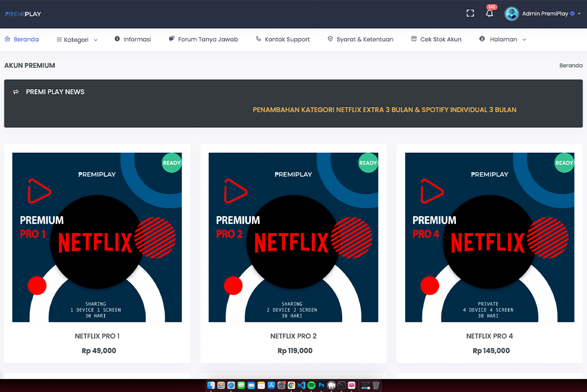Viewport: 587px width, 392px height.
Task: Click the Rp 149,000 price
Action: [491, 351]
